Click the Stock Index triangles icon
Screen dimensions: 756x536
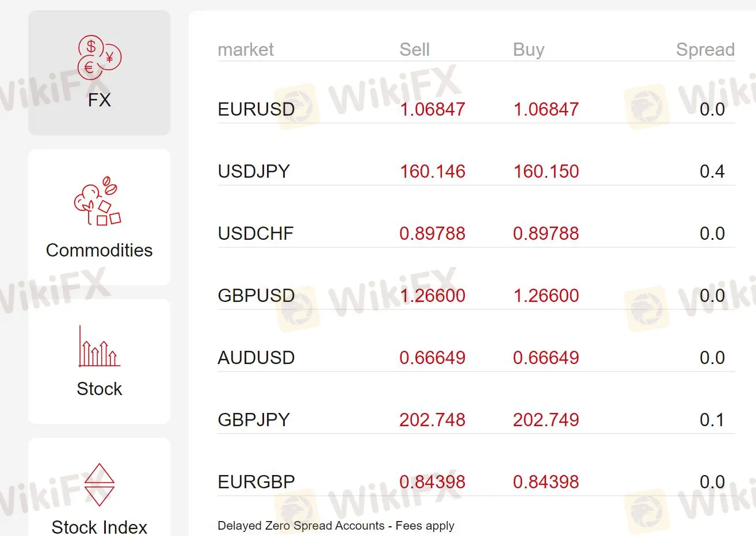(x=100, y=485)
